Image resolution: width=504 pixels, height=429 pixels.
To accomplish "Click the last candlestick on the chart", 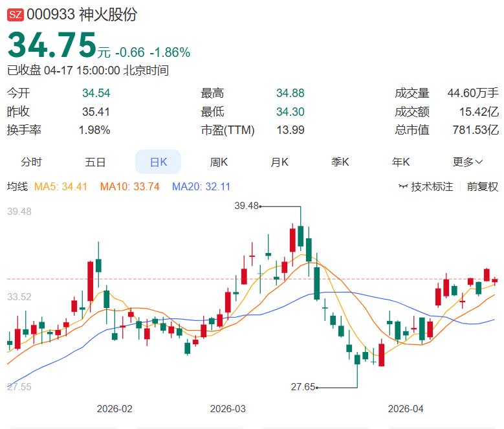I will pos(495,281).
